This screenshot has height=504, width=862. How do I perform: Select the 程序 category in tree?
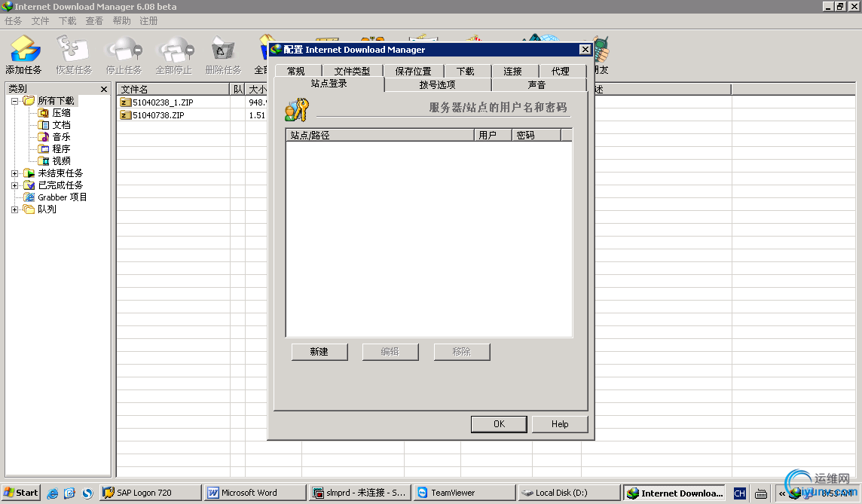[61, 149]
